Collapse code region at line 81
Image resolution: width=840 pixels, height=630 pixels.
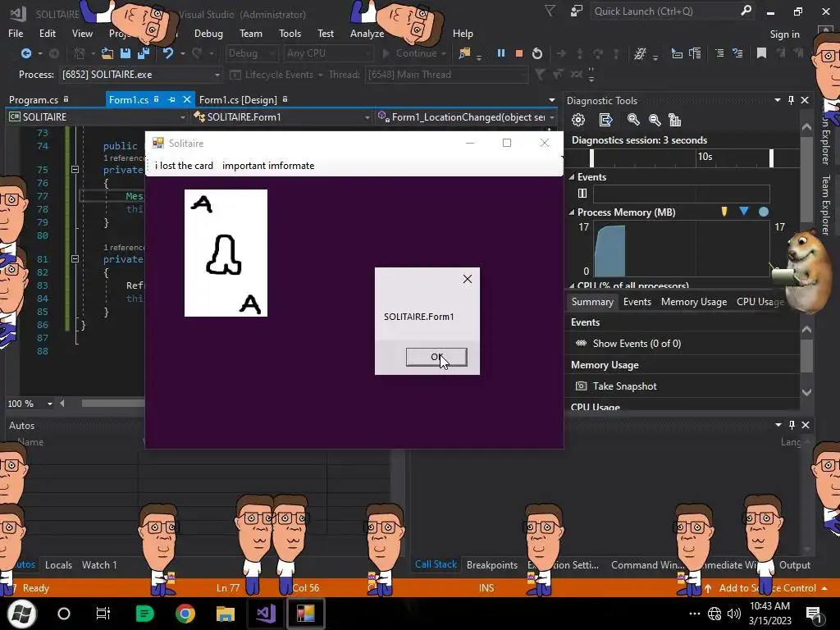[75, 258]
